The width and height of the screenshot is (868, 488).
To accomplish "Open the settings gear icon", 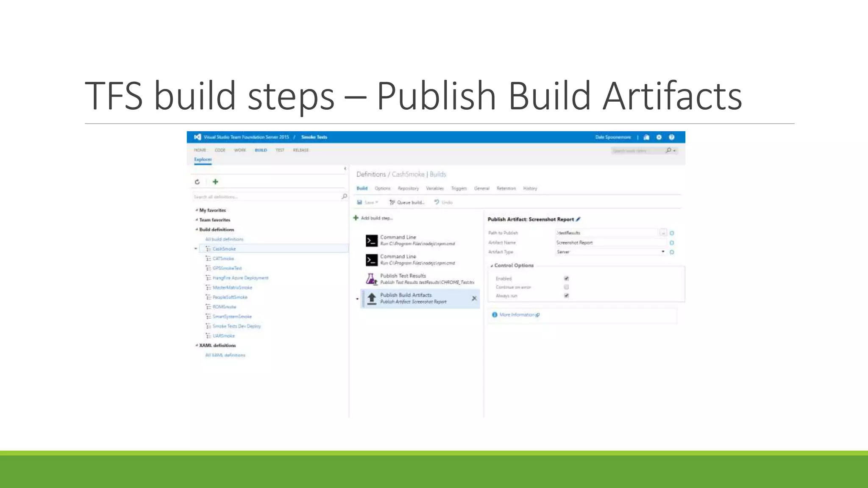I will pos(659,137).
